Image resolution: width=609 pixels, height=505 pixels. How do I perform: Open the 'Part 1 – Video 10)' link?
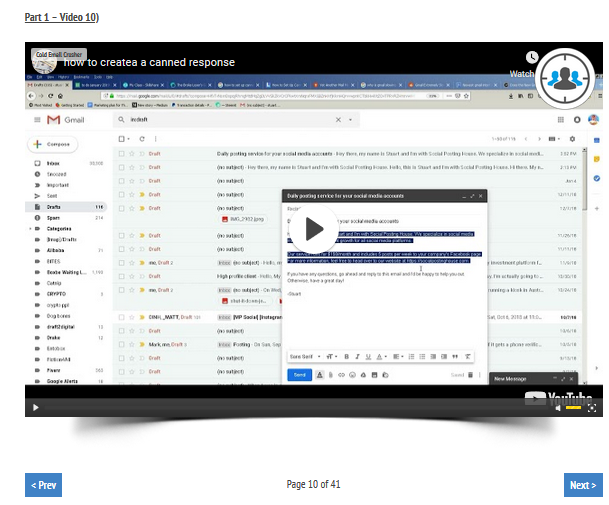click(62, 17)
